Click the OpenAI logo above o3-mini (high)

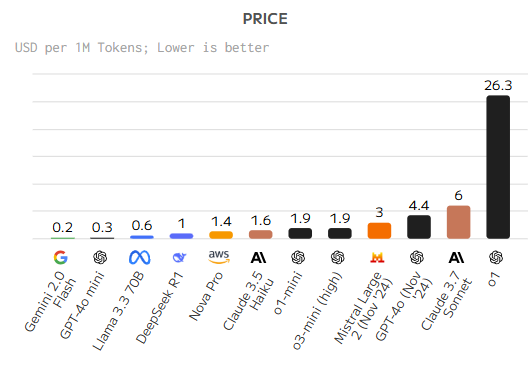click(x=338, y=258)
